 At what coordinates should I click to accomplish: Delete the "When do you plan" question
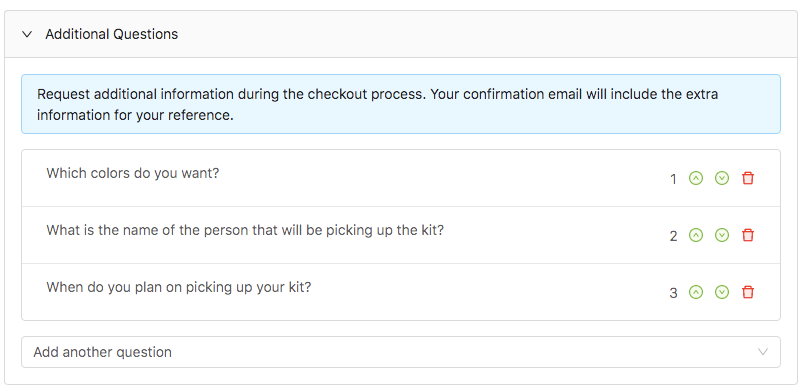tap(748, 292)
